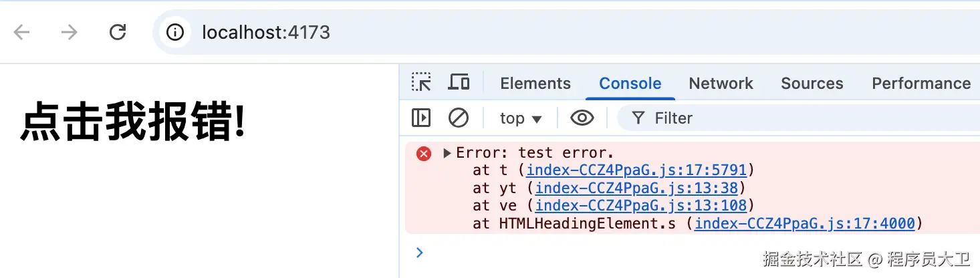Clear the console with the clear icon
980x278 pixels.
(459, 118)
